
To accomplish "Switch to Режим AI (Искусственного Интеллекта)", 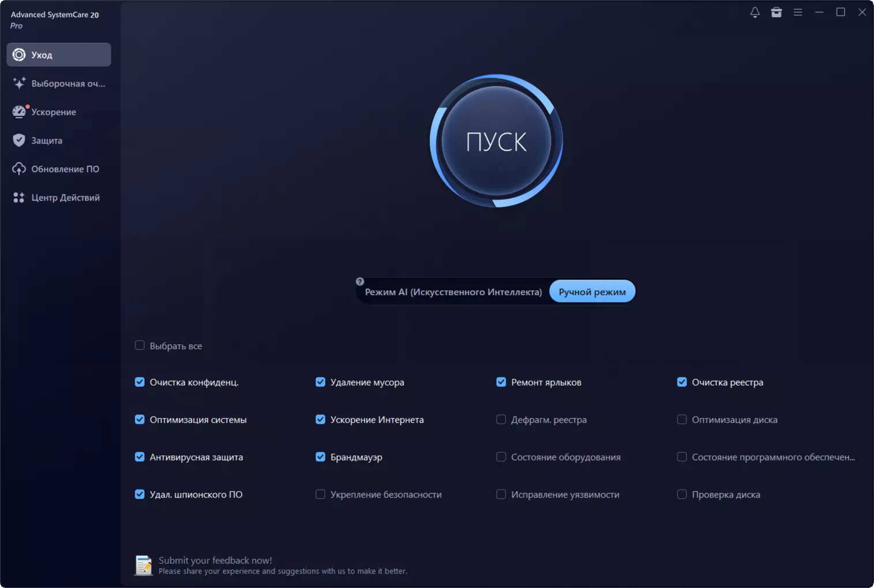I will (x=453, y=292).
